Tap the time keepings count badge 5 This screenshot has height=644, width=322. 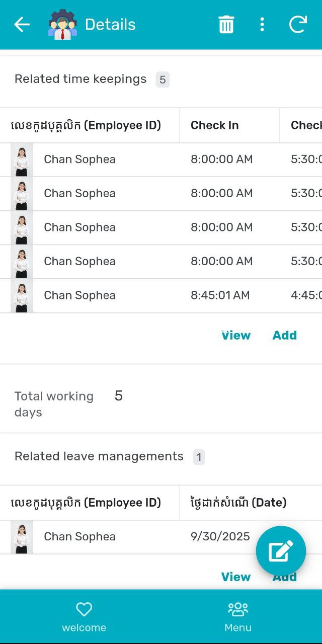[163, 79]
